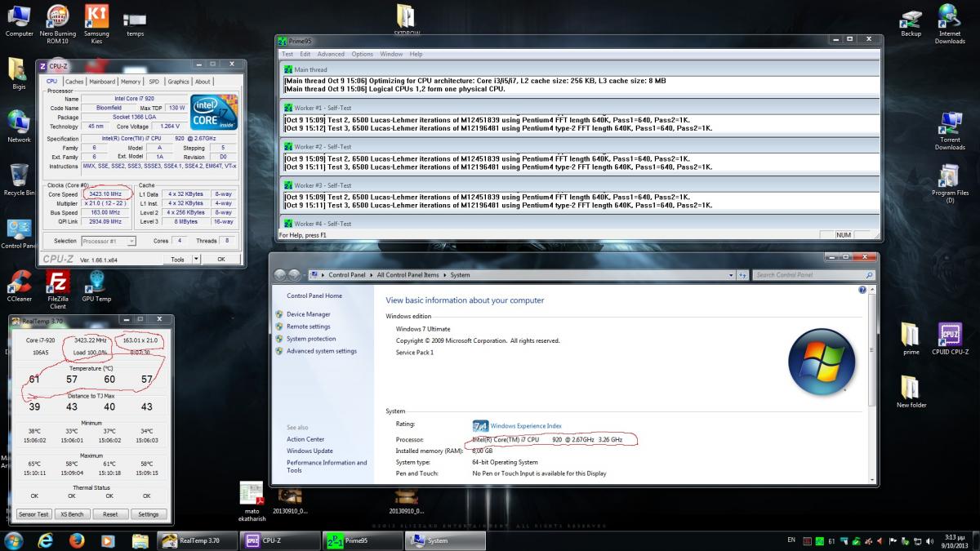Select the Backup desktop icon
The height and width of the screenshot is (551, 980).
click(x=911, y=22)
